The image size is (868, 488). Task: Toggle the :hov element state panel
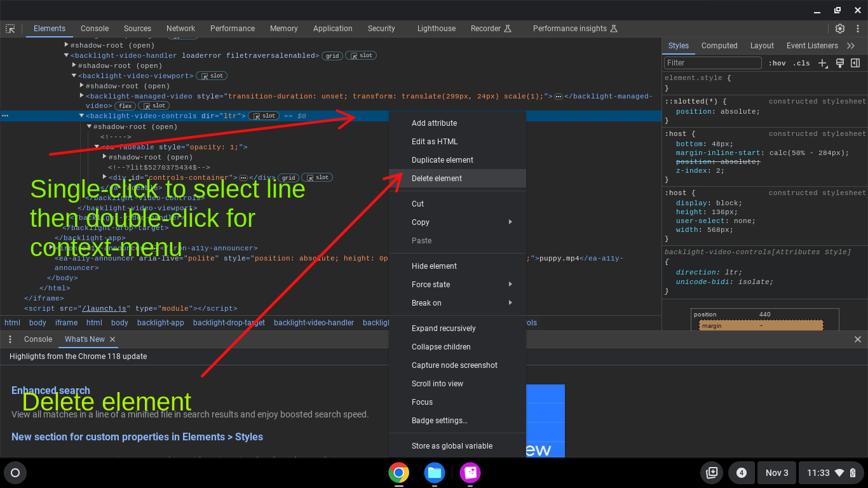point(777,63)
